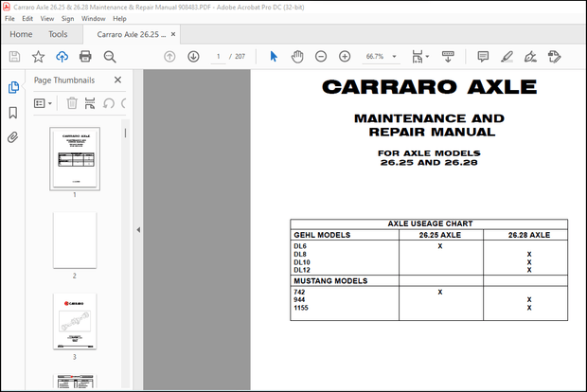
Task: Activate the Hand pan tool
Action: (297, 57)
